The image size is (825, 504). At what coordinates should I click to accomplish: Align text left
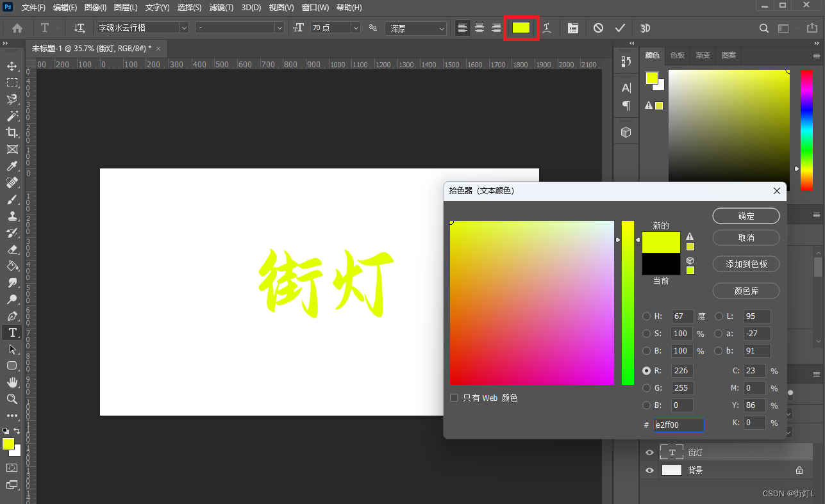pos(462,28)
